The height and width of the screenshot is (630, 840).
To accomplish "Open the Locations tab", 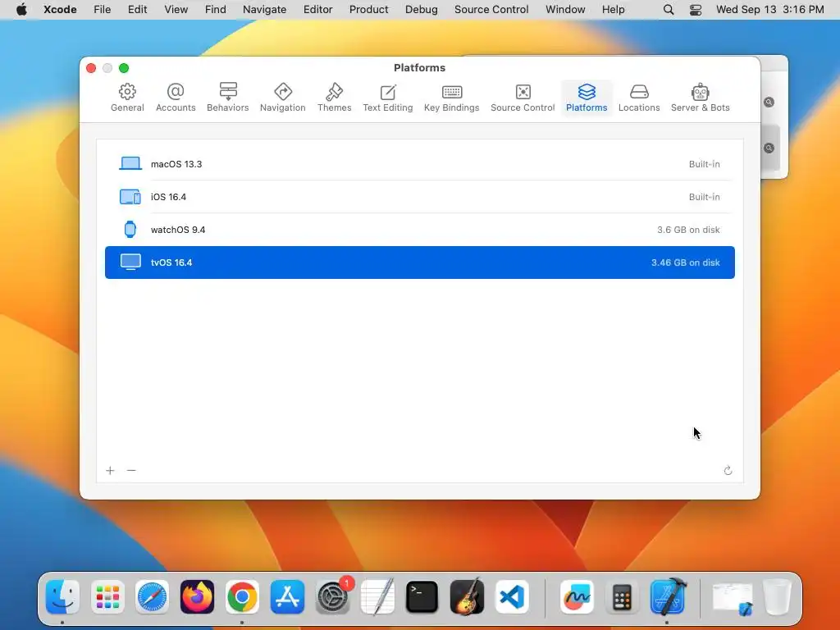I will click(x=639, y=98).
